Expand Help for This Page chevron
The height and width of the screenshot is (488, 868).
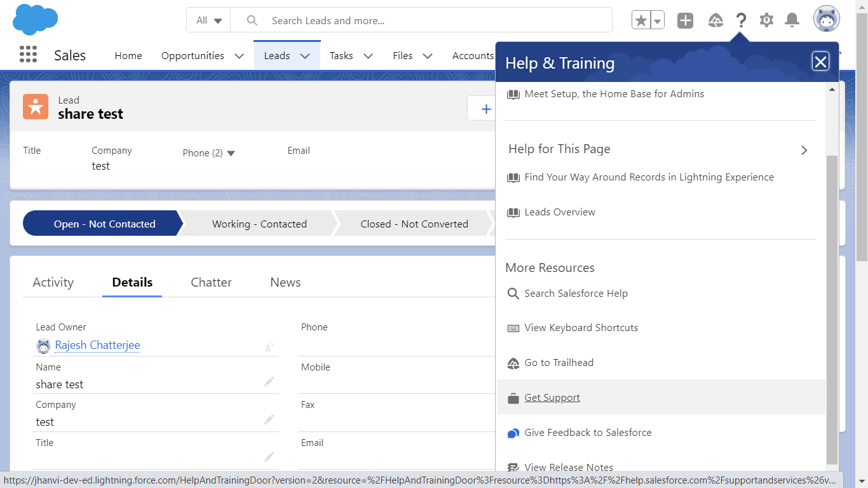804,150
